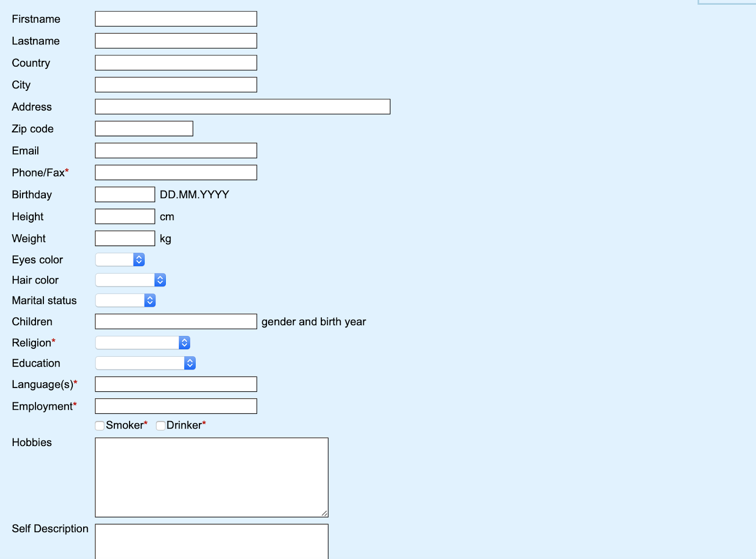Enable the Drinker checkbox
Image resolution: width=756 pixels, height=559 pixels.
pos(161,426)
